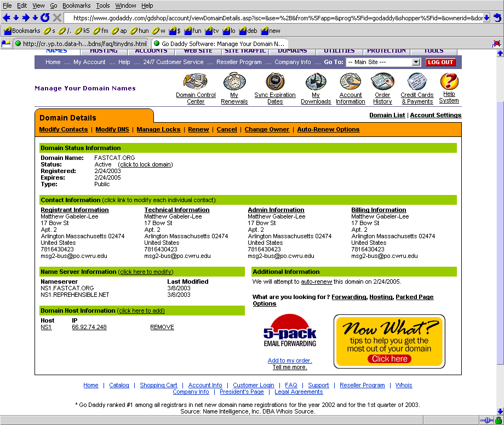The height and width of the screenshot is (425, 504).
Task: Open the Registrant Information link
Action: tap(75, 210)
